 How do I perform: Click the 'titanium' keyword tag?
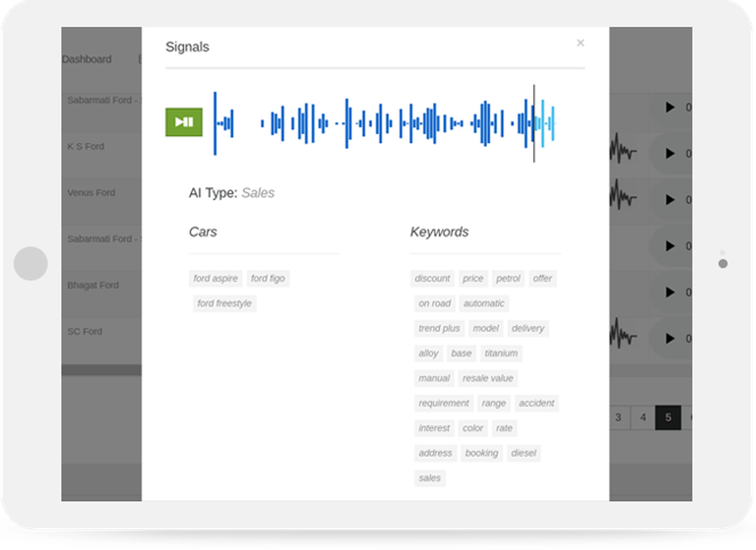(501, 353)
